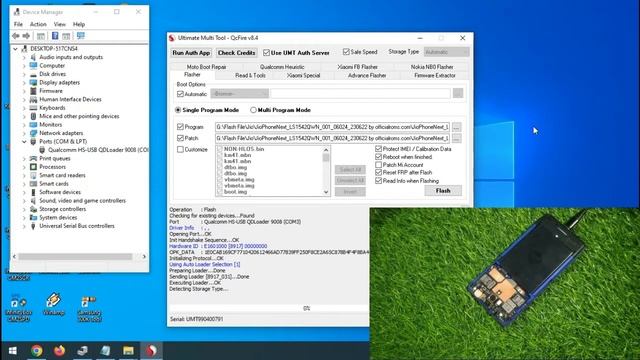The width and height of the screenshot is (640, 360).
Task: Open Google Chrome from taskbar
Action: coord(36,351)
